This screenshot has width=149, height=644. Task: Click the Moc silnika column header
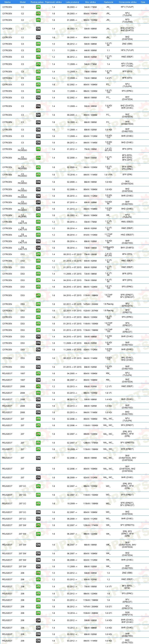pos(90,2)
